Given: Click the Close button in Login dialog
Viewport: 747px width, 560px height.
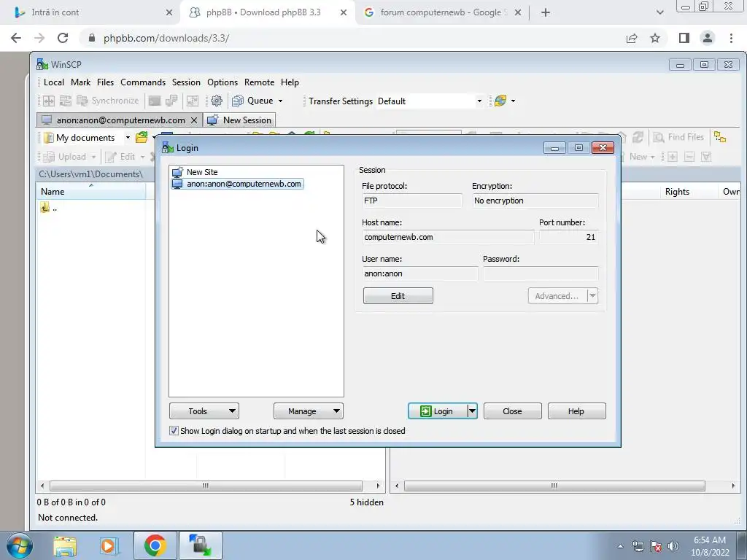Looking at the screenshot, I should pyautogui.click(x=512, y=411).
